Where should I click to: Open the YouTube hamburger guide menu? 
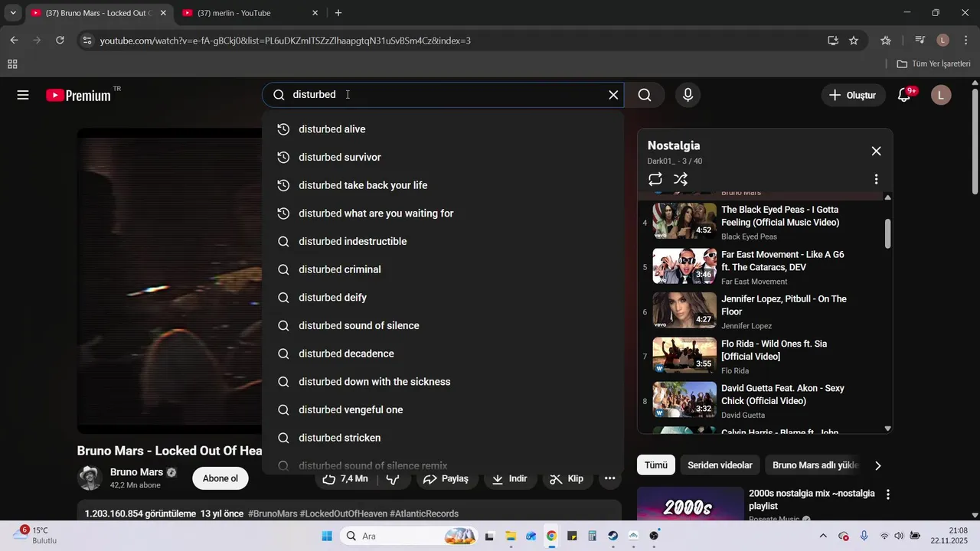23,95
